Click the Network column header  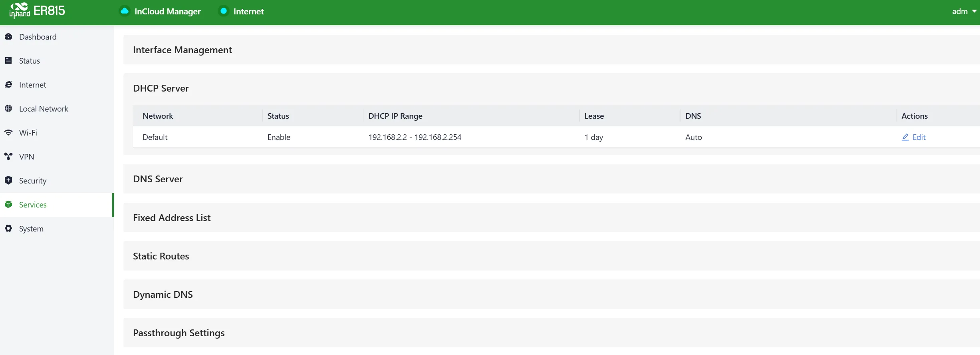[158, 116]
